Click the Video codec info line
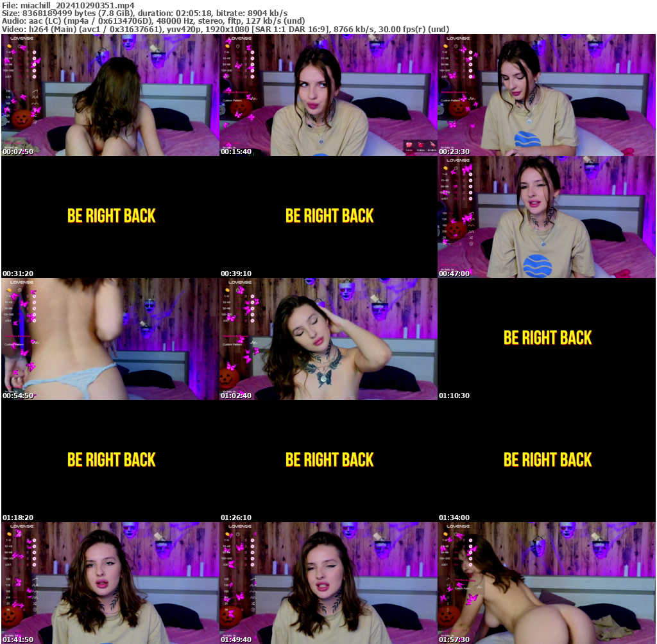This screenshot has height=644, width=657. pyautogui.click(x=225, y=29)
